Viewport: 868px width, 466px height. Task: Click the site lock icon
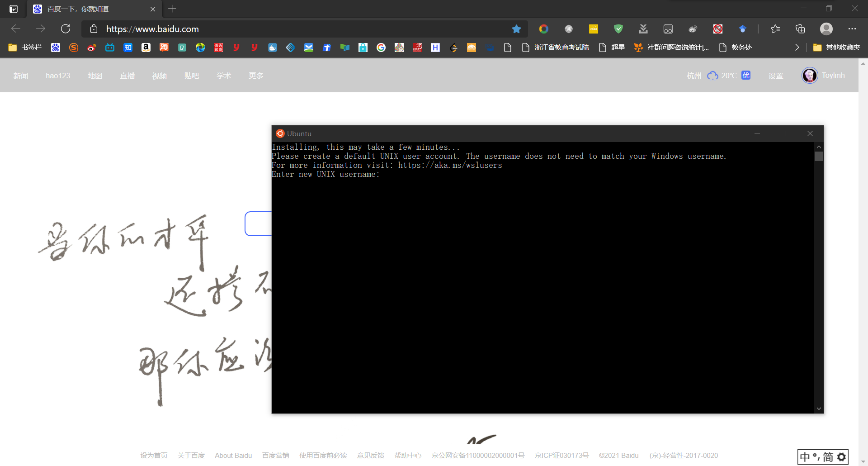(x=94, y=29)
